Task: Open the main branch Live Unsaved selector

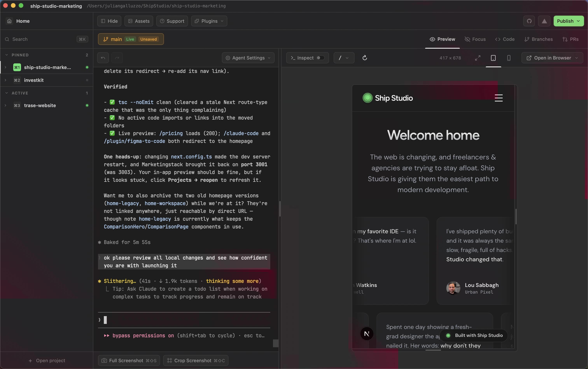Action: [x=131, y=39]
